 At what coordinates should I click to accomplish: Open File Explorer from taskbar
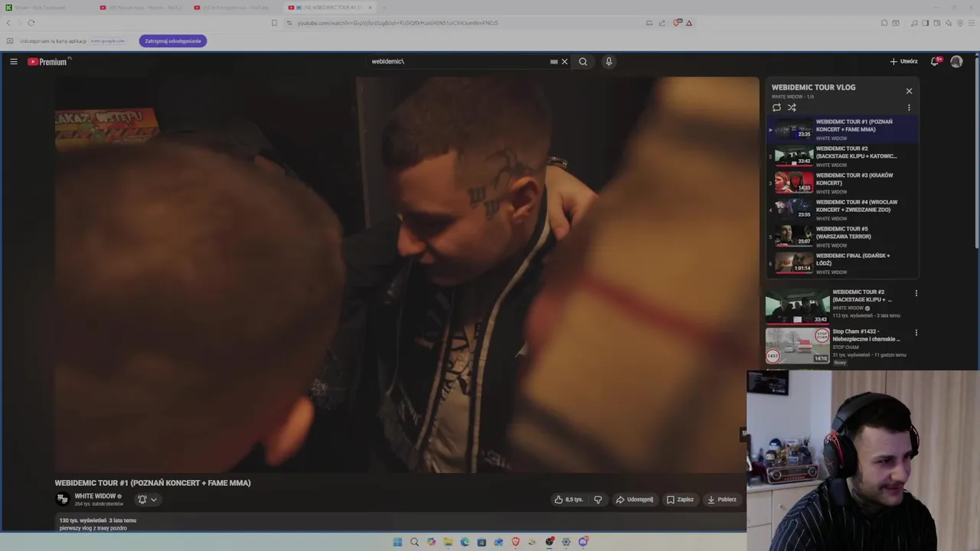[448, 542]
